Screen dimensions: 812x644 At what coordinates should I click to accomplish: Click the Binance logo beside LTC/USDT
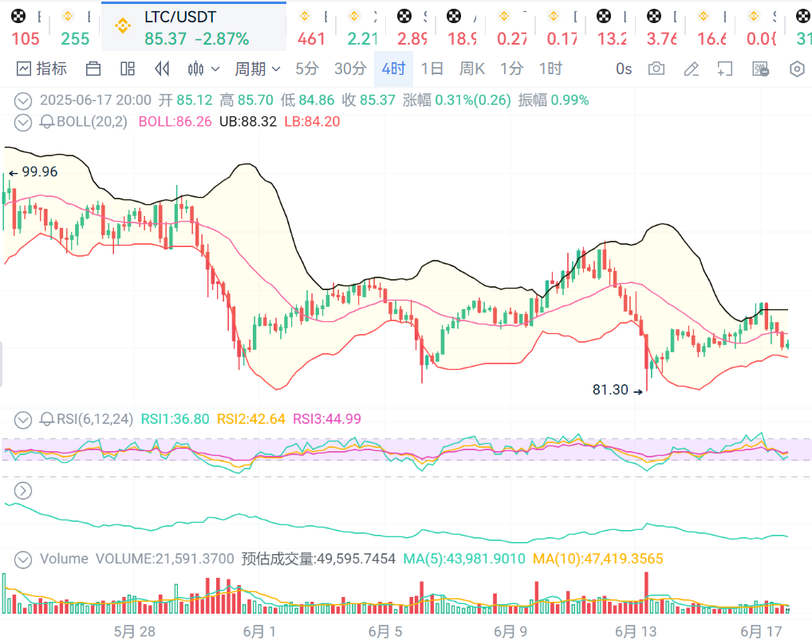(x=123, y=26)
